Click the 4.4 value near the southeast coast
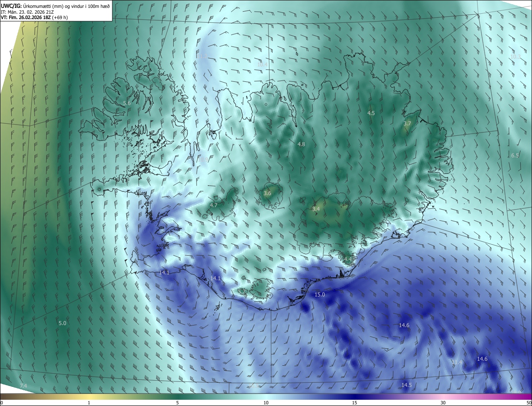Screen dimensions: 532x406 click(347, 259)
